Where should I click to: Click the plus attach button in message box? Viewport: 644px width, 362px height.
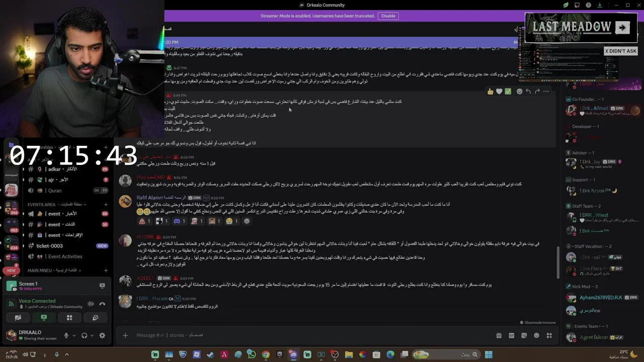coord(125,335)
